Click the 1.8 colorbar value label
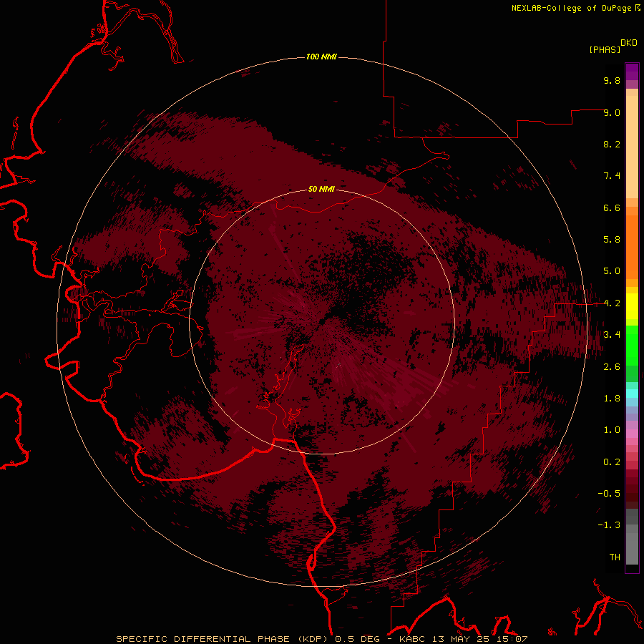644x644 pixels. (x=612, y=399)
